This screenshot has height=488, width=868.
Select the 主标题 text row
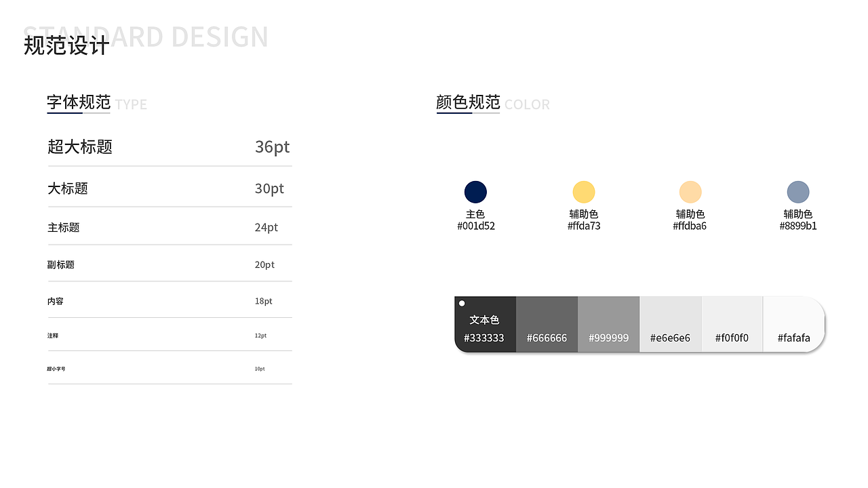point(64,228)
